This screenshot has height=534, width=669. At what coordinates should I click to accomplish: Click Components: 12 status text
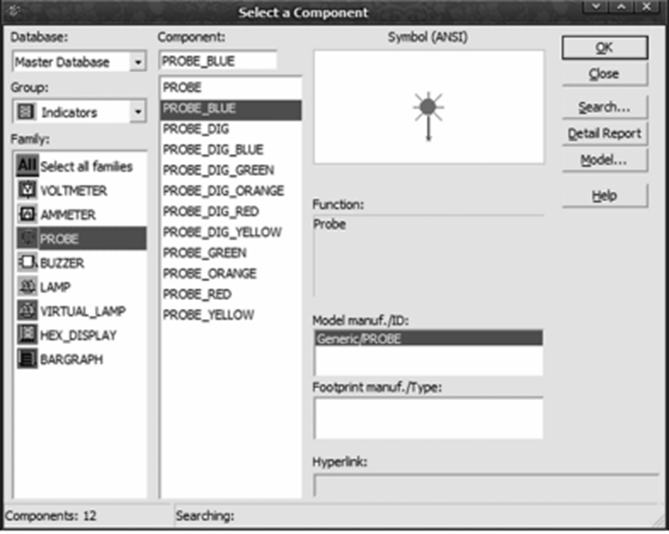[x=51, y=516]
